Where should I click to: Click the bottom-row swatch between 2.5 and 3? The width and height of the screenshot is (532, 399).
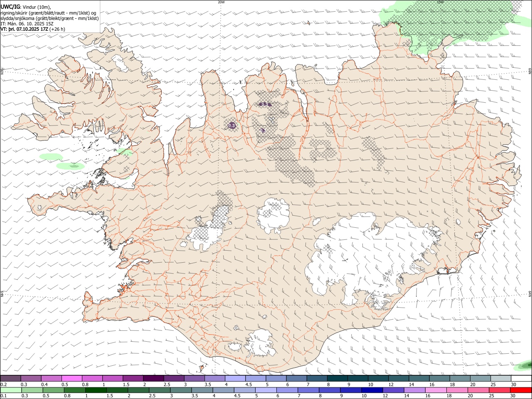(x=159, y=390)
